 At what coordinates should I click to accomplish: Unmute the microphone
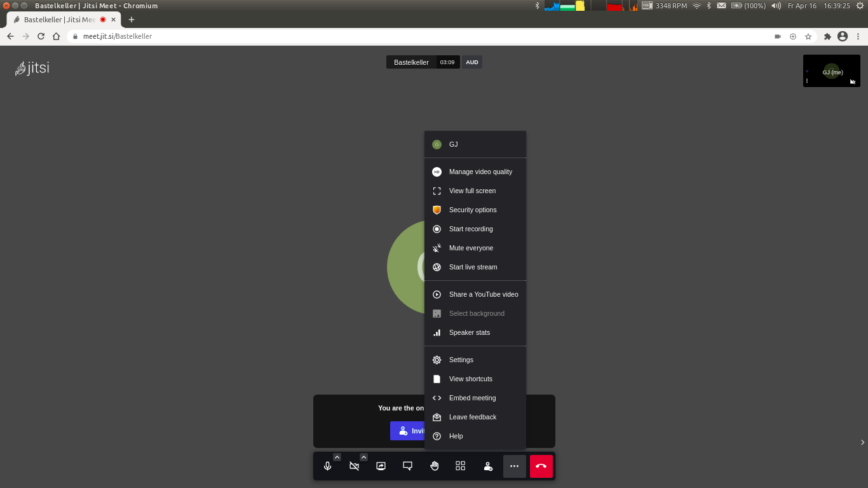point(328,466)
